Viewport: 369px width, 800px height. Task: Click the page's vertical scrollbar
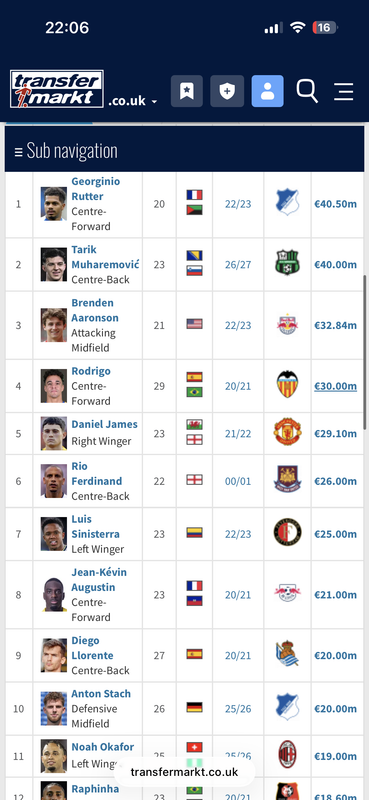pos(365,352)
